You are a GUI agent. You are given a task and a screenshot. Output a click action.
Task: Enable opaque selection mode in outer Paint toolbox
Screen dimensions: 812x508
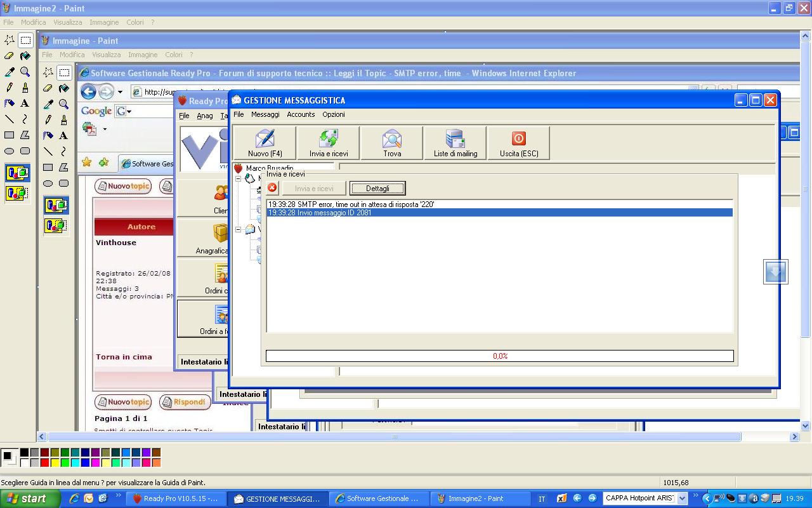coord(17,173)
